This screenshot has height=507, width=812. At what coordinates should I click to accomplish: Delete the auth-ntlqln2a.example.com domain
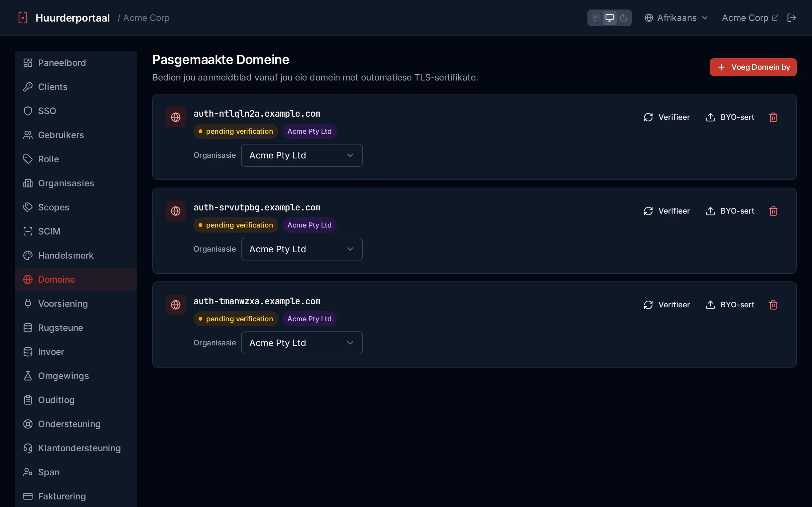pyautogui.click(x=773, y=117)
